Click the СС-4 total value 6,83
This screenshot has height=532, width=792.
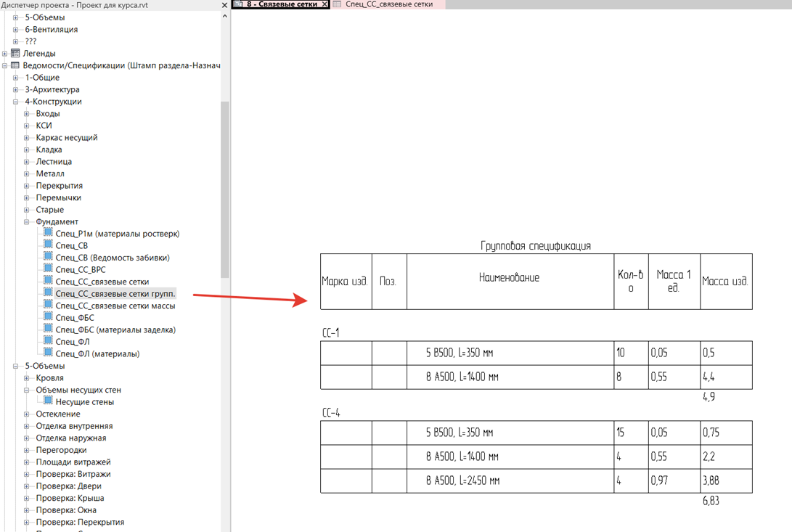pyautogui.click(x=711, y=501)
